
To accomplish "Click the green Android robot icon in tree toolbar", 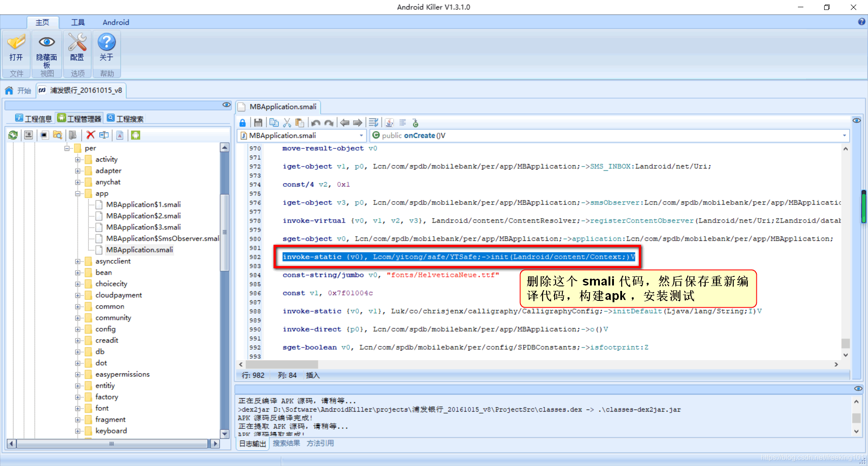I will click(x=136, y=135).
